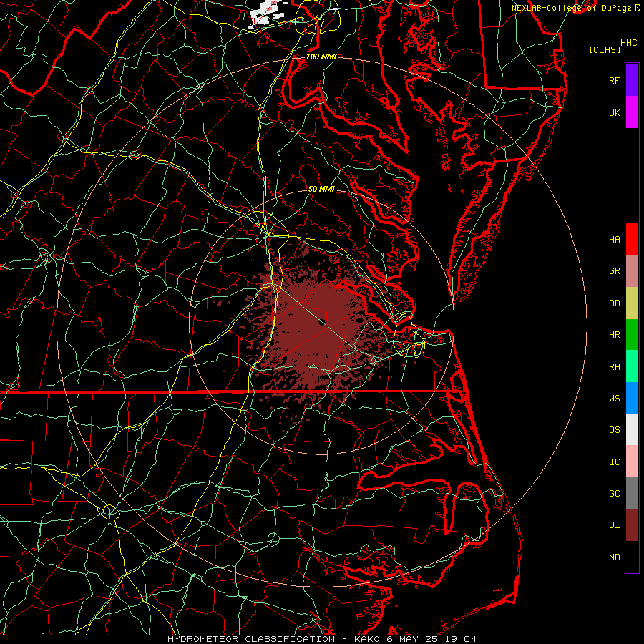644x644 pixels.
Task: Pick the dark green HR legend swatch
Action: pyautogui.click(x=632, y=335)
